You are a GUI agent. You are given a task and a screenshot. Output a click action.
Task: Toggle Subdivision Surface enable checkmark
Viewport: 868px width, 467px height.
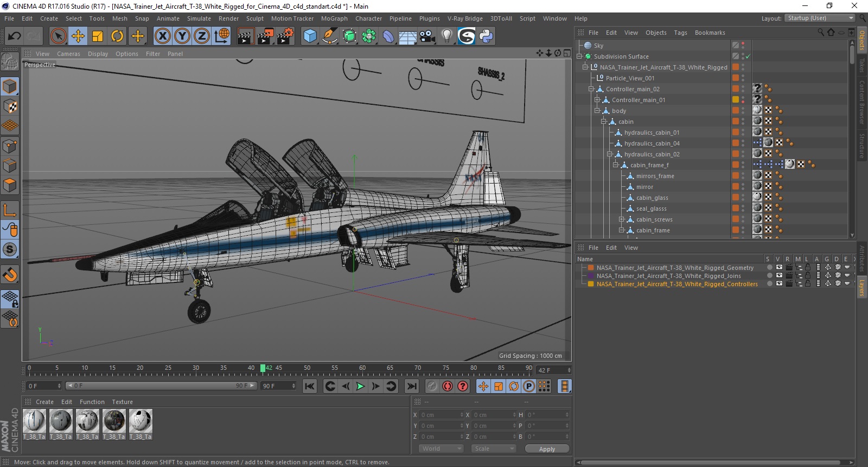point(748,56)
